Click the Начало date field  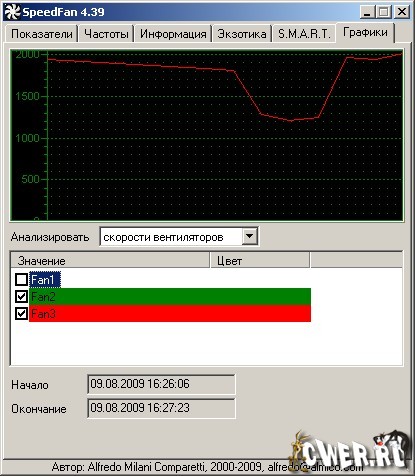click(161, 384)
